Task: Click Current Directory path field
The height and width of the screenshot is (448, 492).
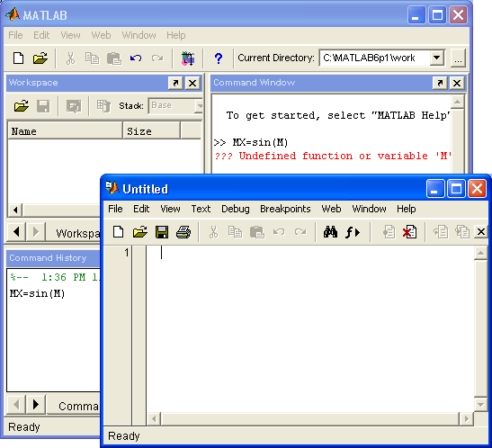Action: 375,58
